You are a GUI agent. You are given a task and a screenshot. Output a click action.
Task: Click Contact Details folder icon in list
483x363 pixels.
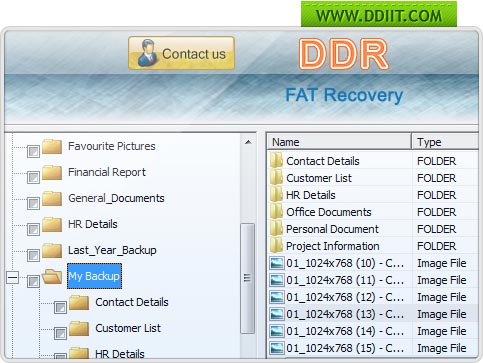[x=277, y=161]
